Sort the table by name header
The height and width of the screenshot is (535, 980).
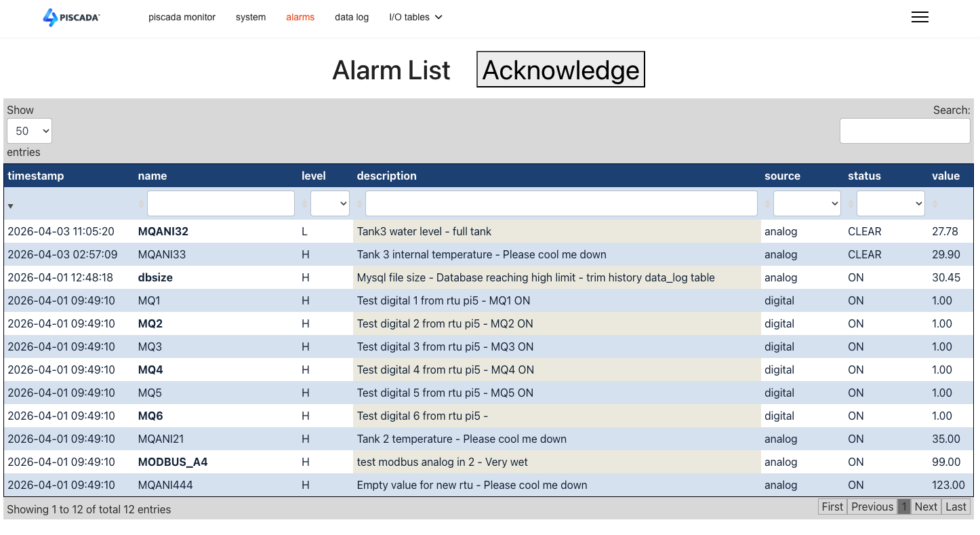(152, 176)
